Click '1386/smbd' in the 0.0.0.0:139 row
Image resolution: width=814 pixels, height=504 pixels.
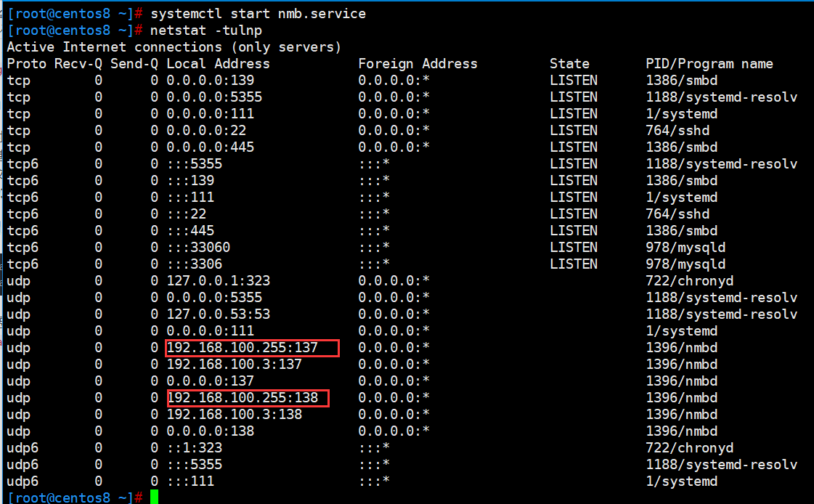682,80
